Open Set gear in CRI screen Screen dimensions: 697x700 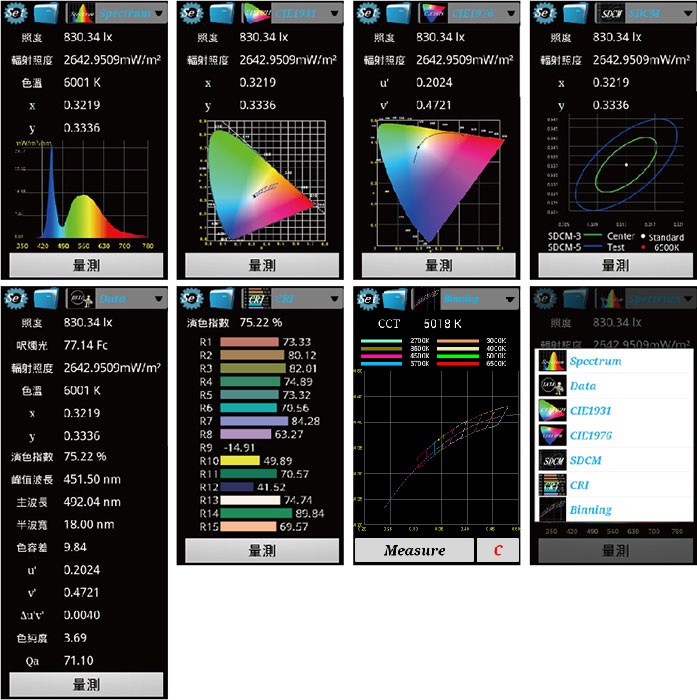(192, 298)
